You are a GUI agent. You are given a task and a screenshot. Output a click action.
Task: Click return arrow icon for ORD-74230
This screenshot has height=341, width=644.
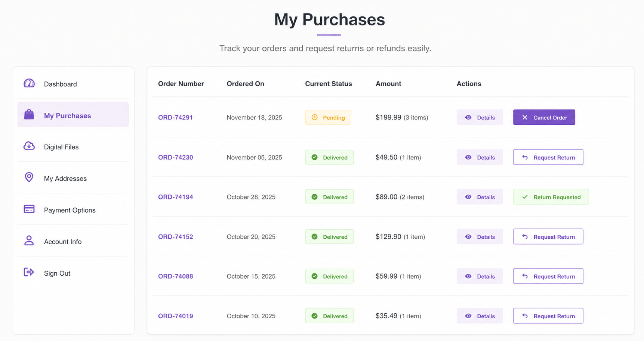point(525,157)
